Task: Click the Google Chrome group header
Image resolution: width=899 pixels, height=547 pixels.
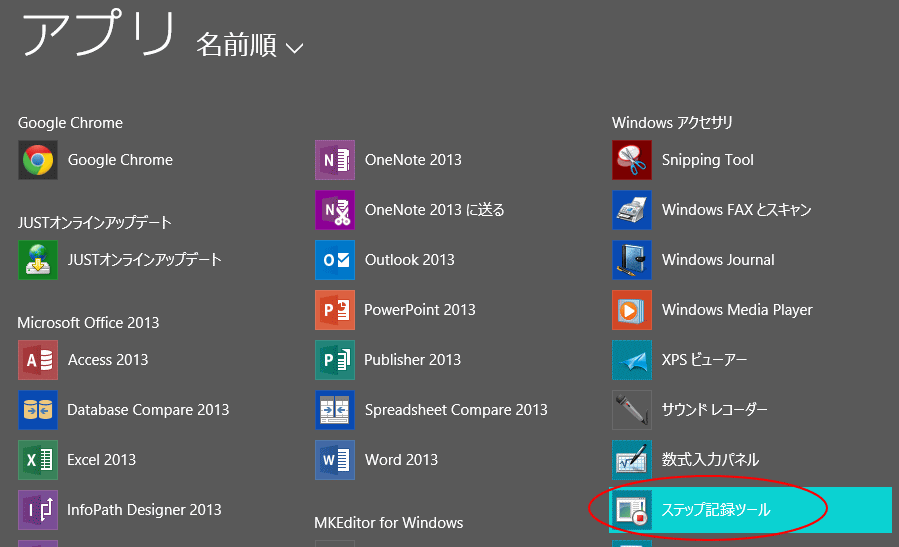Action: [x=71, y=123]
